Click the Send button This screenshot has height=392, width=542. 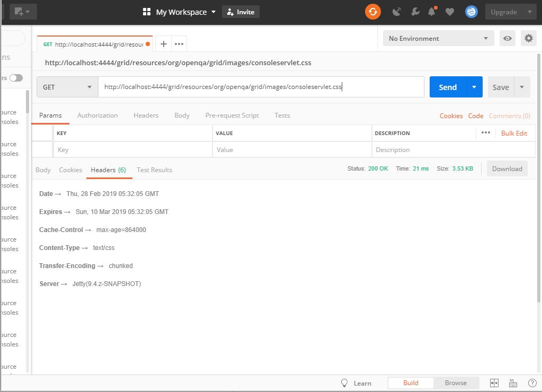447,87
